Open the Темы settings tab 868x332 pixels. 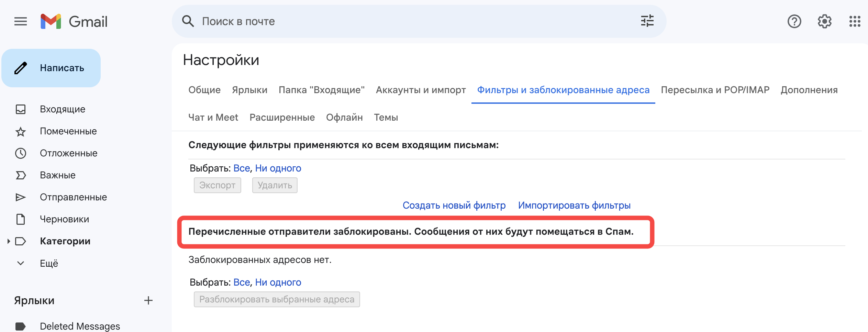(x=386, y=118)
